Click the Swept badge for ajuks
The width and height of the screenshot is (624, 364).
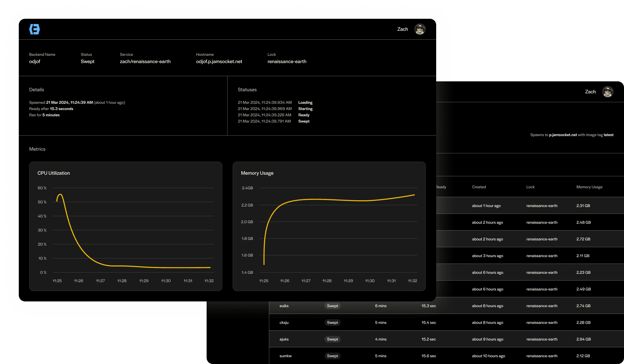pyautogui.click(x=332, y=339)
